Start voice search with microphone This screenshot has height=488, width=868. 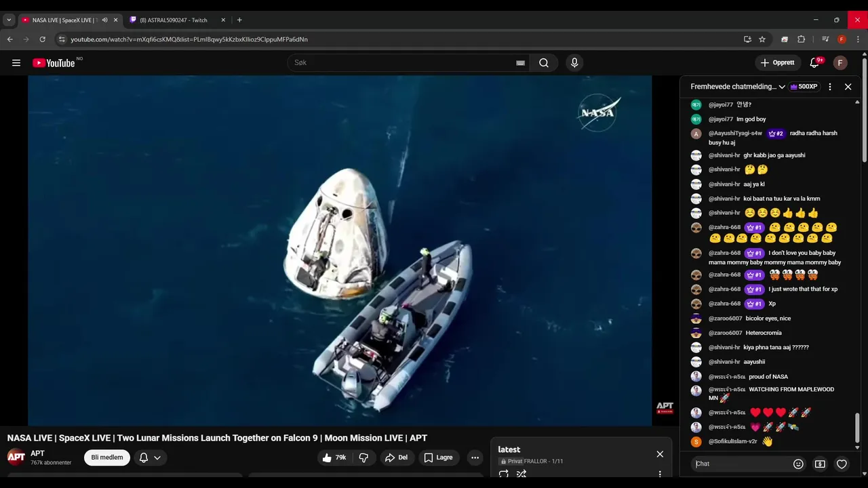point(574,63)
